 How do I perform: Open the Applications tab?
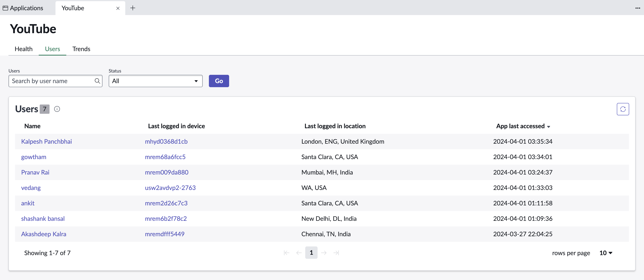(23, 8)
